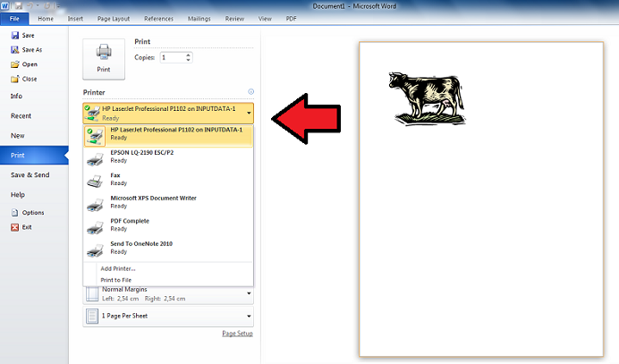Click the Save As icon in sidebar
This screenshot has height=364, width=619.
(x=15, y=50)
